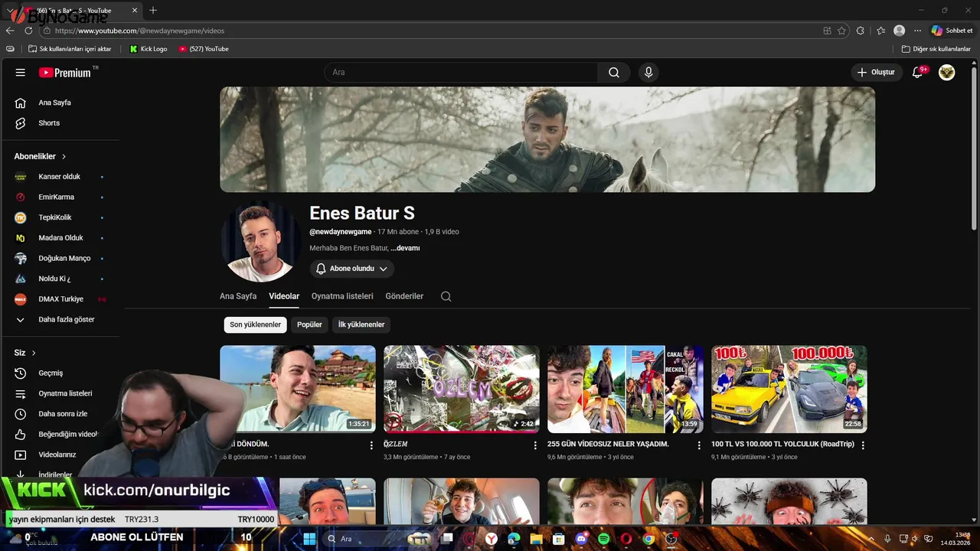Open the notifications bell
Screen dimensions: 980x551
click(917, 72)
